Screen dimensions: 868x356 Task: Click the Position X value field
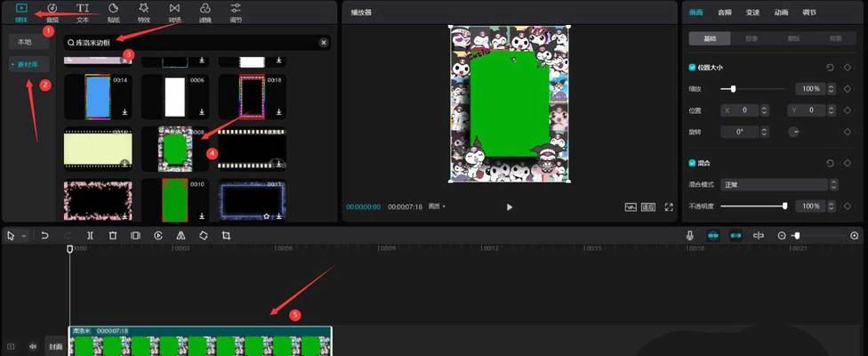[740, 110]
